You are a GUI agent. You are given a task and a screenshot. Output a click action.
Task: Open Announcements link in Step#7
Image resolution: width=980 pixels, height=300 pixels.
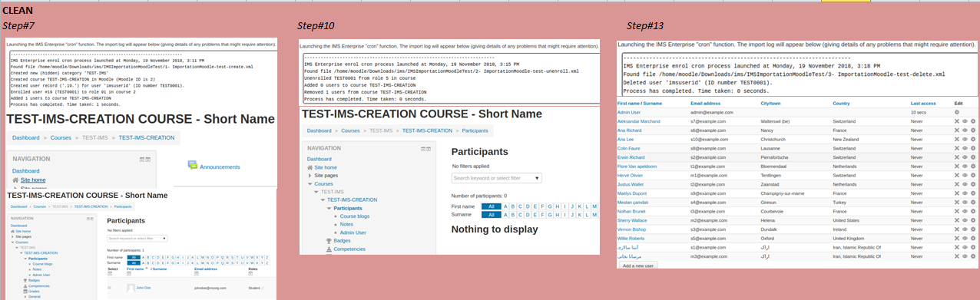(220, 166)
